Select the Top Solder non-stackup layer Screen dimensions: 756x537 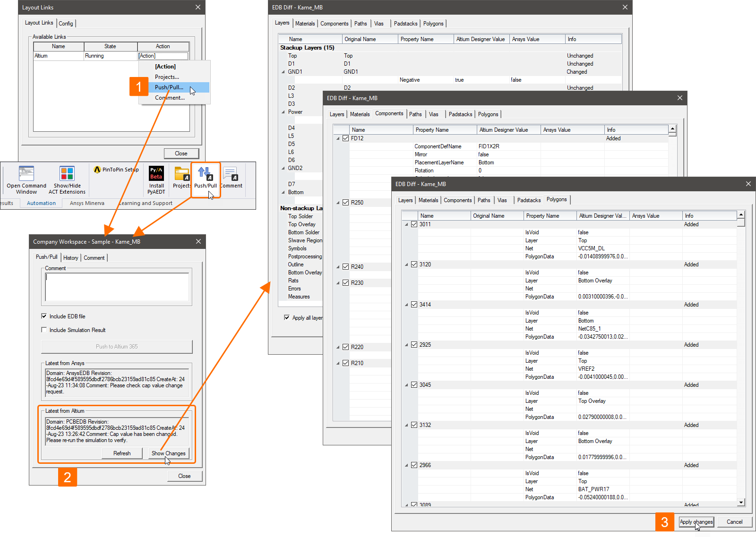301,216
